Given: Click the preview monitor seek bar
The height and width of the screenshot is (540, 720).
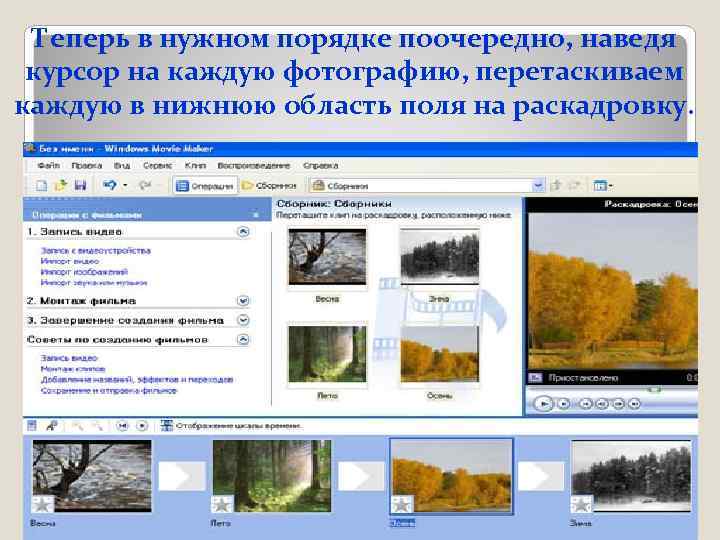Looking at the screenshot, I should [x=612, y=390].
